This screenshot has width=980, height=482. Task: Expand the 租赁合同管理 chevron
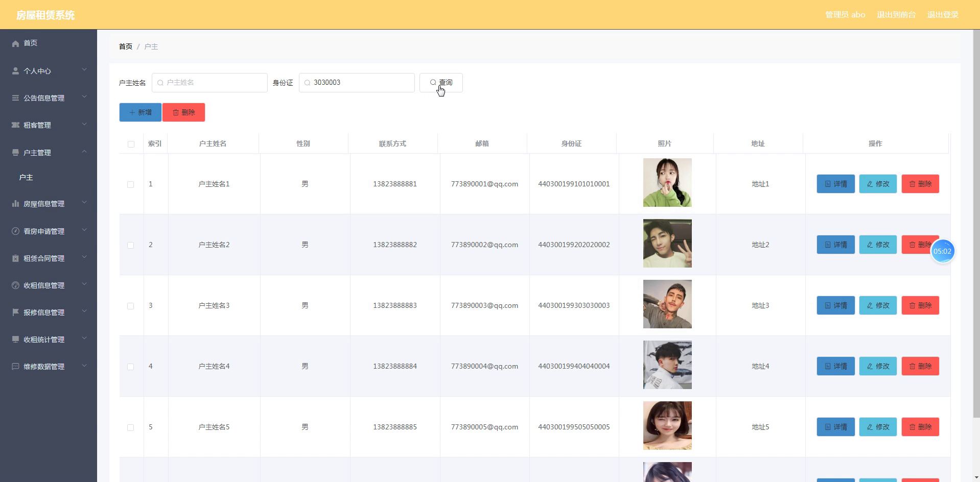[x=84, y=257]
